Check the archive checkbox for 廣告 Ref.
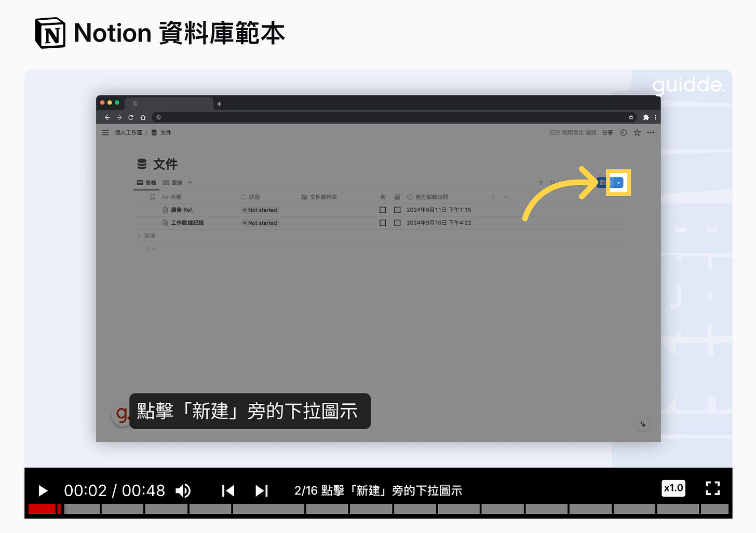Image resolution: width=756 pixels, height=533 pixels. click(x=397, y=210)
